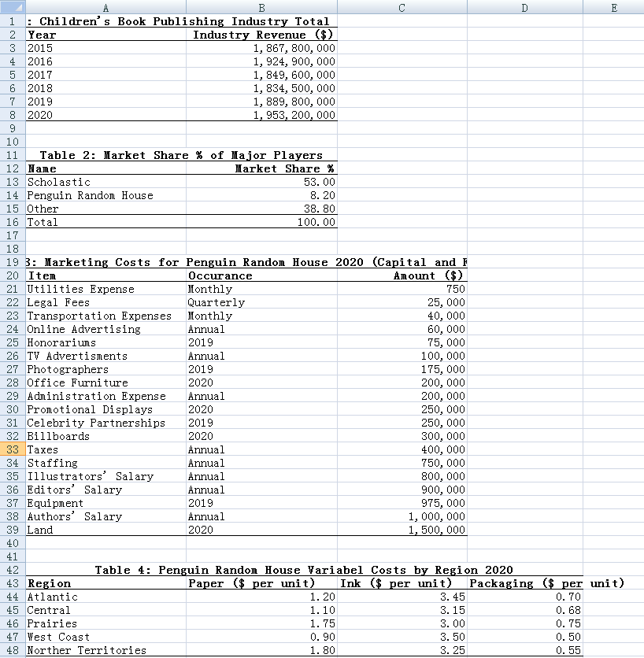Click the Taxes cell in row 33
The width and height of the screenshot is (644, 658).
tap(105, 449)
